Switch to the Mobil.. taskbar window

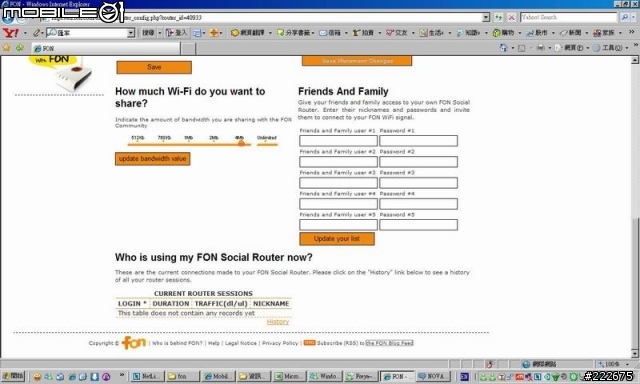point(218,376)
